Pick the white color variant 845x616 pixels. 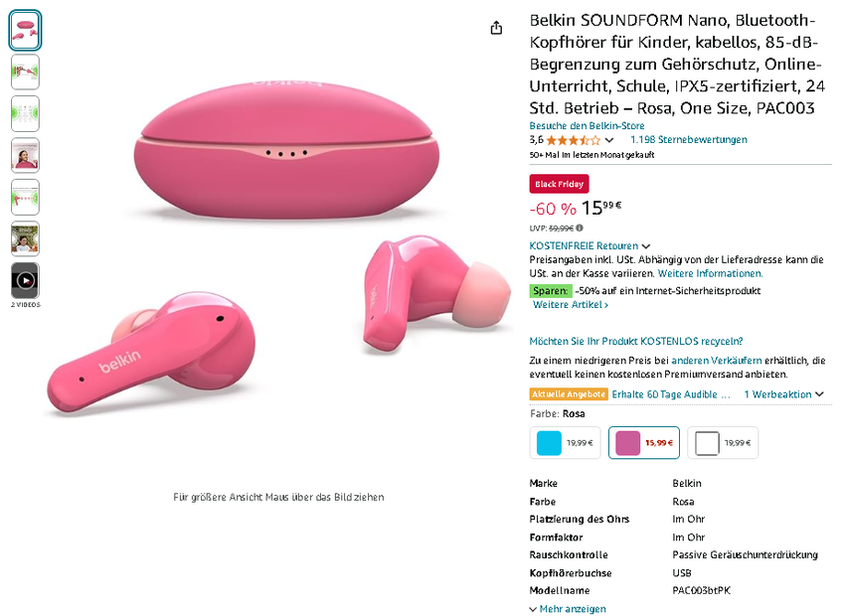(723, 443)
